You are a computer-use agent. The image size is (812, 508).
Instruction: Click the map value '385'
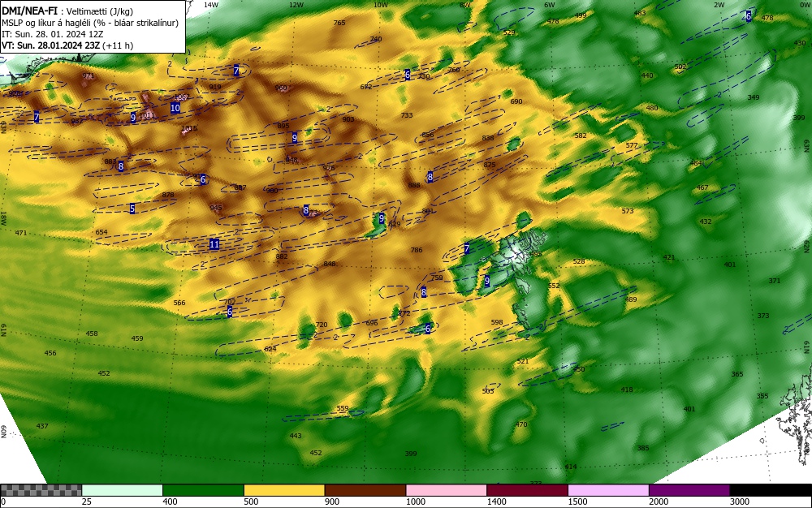[x=642, y=448]
